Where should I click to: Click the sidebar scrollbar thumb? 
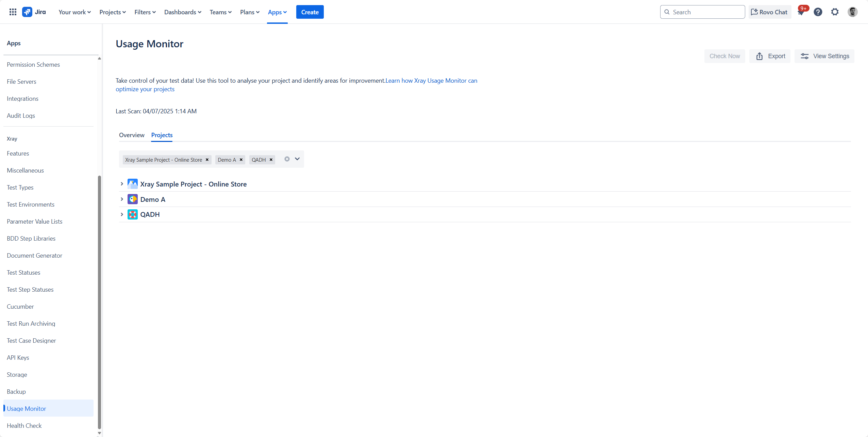tap(99, 302)
